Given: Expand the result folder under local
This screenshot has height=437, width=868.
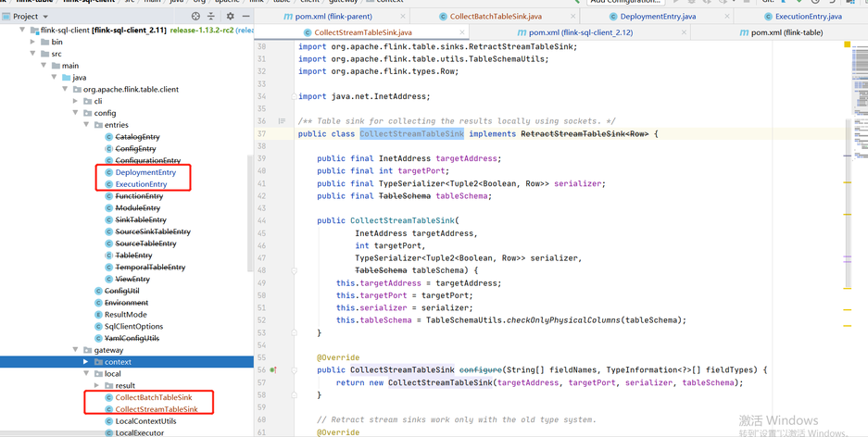Looking at the screenshot, I should tap(97, 386).
